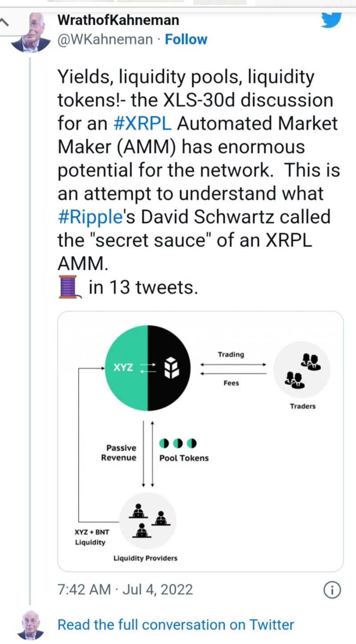Image resolution: width=356 pixels, height=644 pixels.
Task: Open the WrathofKahneman display name
Action: 118,20
